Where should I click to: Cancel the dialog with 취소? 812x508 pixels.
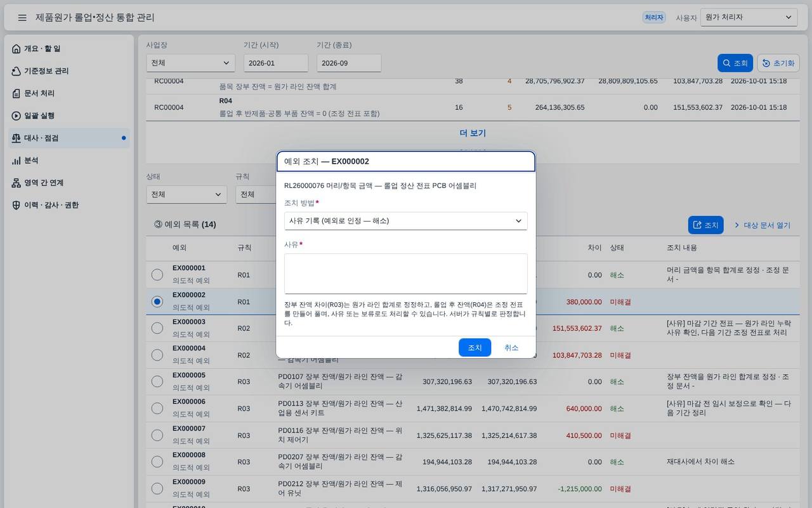(x=511, y=347)
